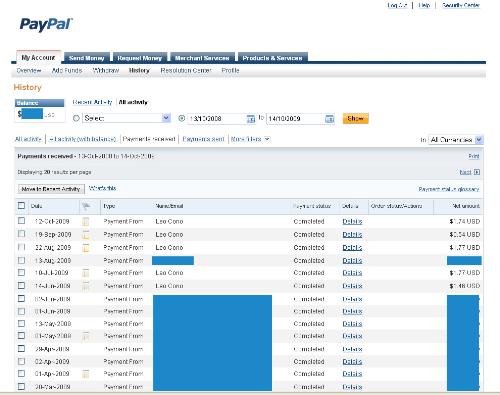Viewport: 500px width, 395px height.
Task: Click the What's this link
Action: [x=102, y=188]
